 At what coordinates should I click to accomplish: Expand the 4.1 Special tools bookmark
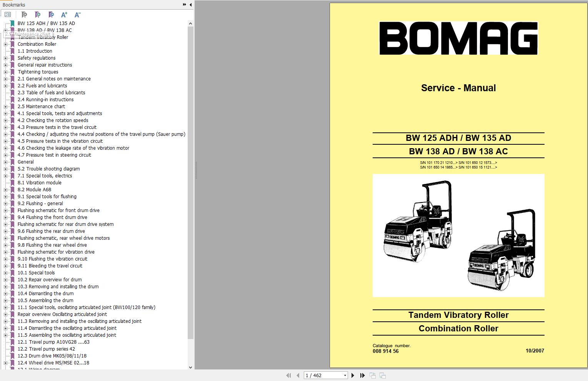point(5,114)
